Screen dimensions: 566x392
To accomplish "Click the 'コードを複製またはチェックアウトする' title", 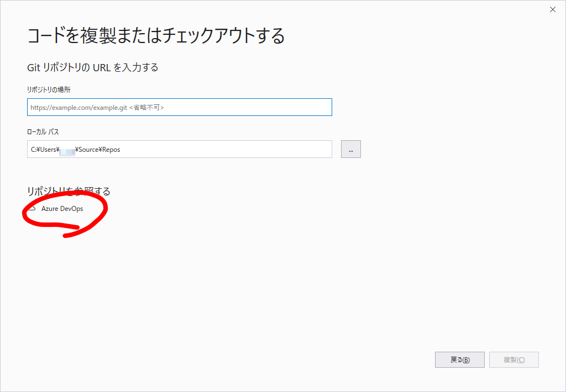I will pyautogui.click(x=156, y=36).
